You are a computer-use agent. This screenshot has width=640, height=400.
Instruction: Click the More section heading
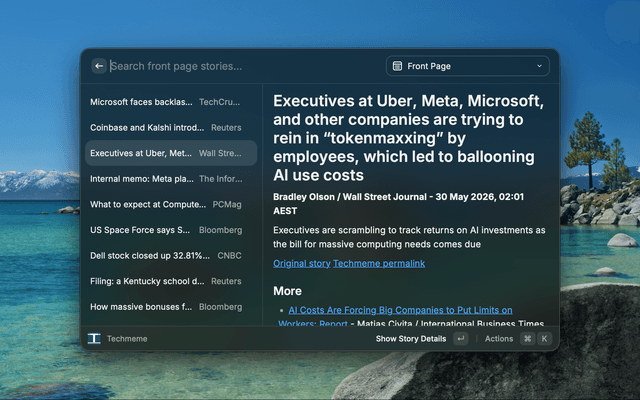(x=287, y=291)
